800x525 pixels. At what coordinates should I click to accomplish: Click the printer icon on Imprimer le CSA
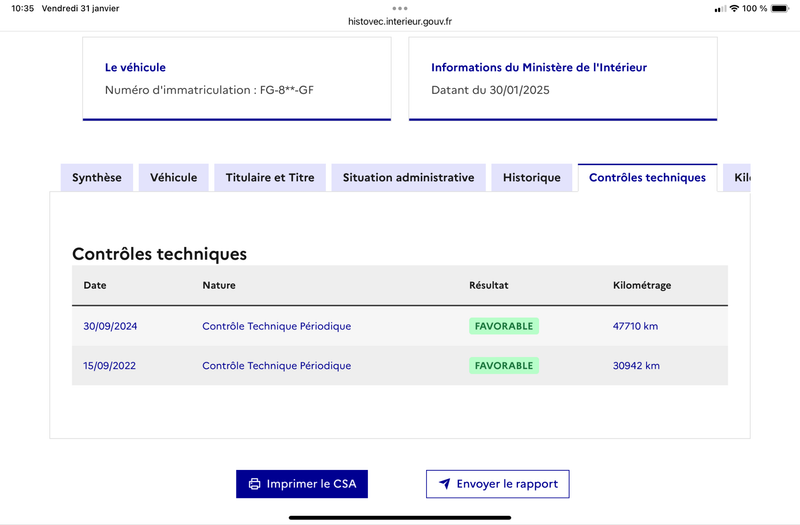click(254, 484)
